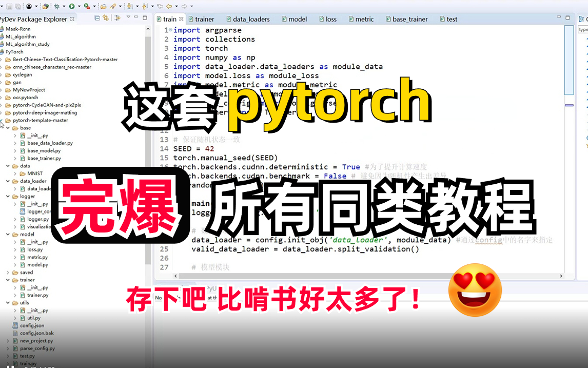Select config.json file
588x368 pixels.
(x=32, y=325)
